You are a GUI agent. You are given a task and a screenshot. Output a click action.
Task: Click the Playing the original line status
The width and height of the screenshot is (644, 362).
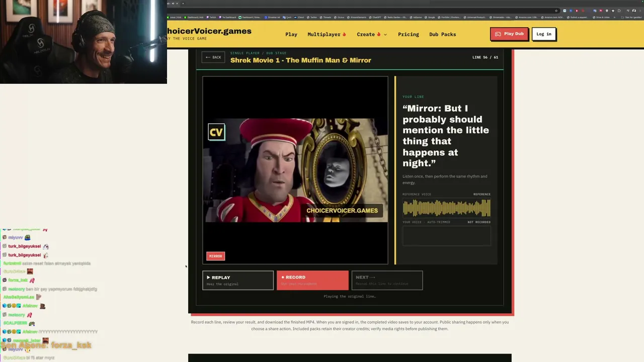(350, 297)
